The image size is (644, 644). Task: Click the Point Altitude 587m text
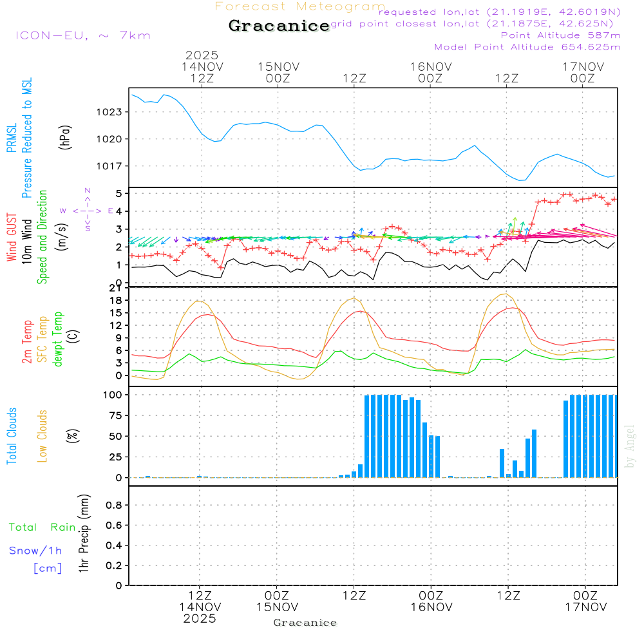click(560, 35)
